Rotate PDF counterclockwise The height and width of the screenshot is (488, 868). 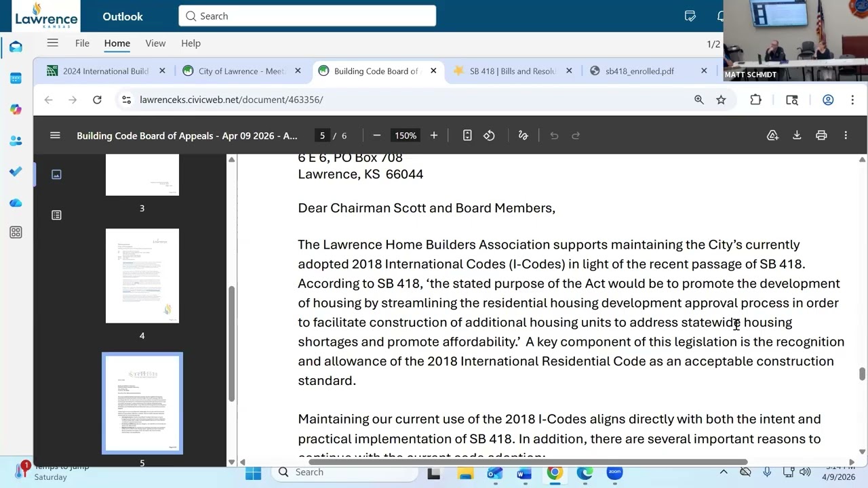[489, 136]
